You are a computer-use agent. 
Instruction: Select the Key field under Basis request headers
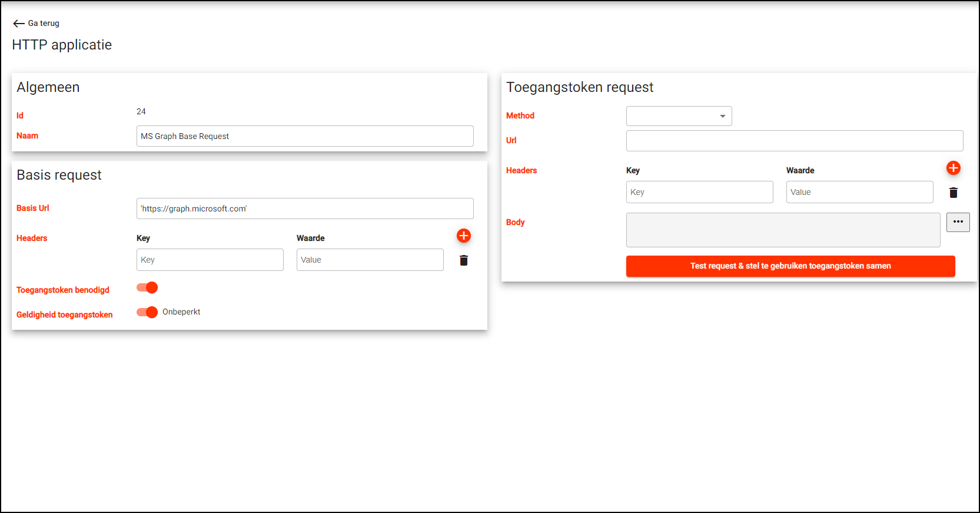[210, 260]
